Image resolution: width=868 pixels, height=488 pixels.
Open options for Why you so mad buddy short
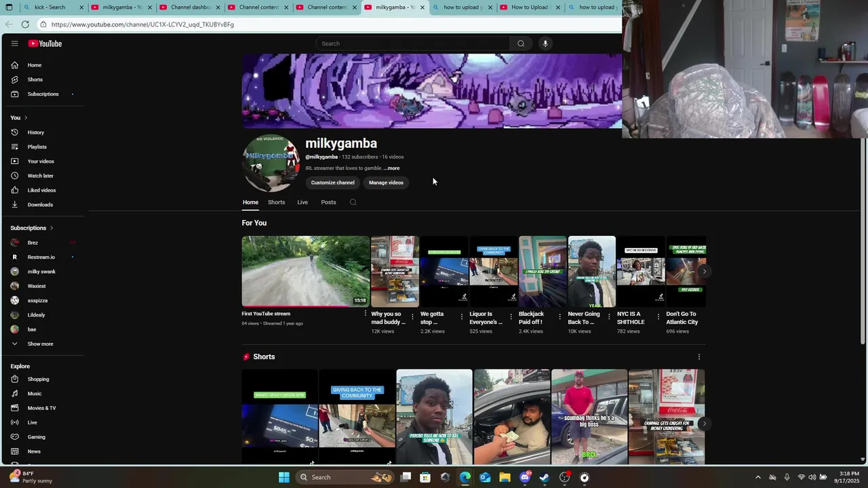point(413,317)
